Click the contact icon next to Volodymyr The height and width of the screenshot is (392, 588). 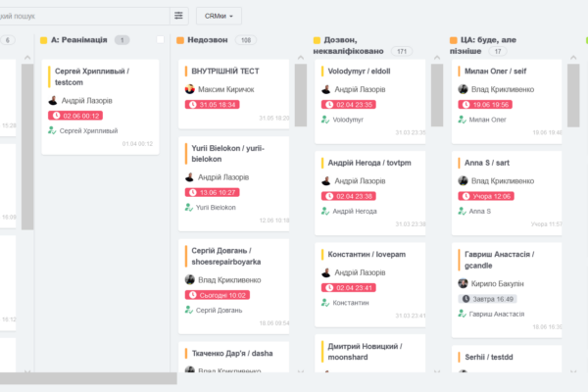(x=326, y=120)
